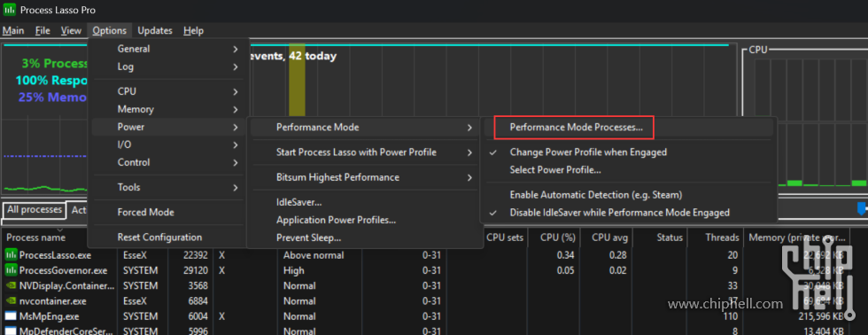Sort by Process name column
Image resolution: width=868 pixels, height=335 pixels.
[x=36, y=238]
